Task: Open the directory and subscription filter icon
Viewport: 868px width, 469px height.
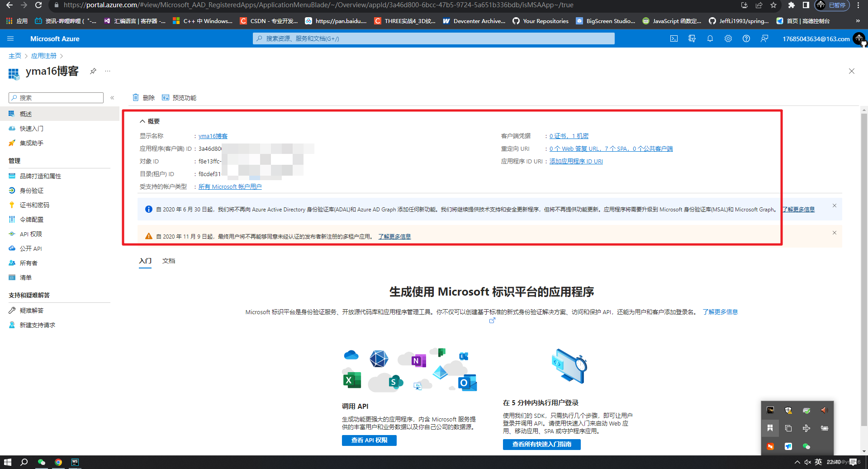Action: [692, 38]
